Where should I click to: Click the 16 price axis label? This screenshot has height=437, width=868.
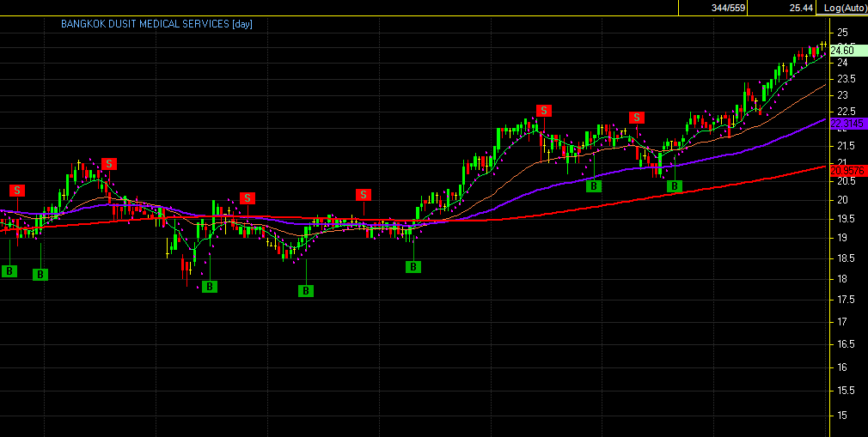pos(842,367)
